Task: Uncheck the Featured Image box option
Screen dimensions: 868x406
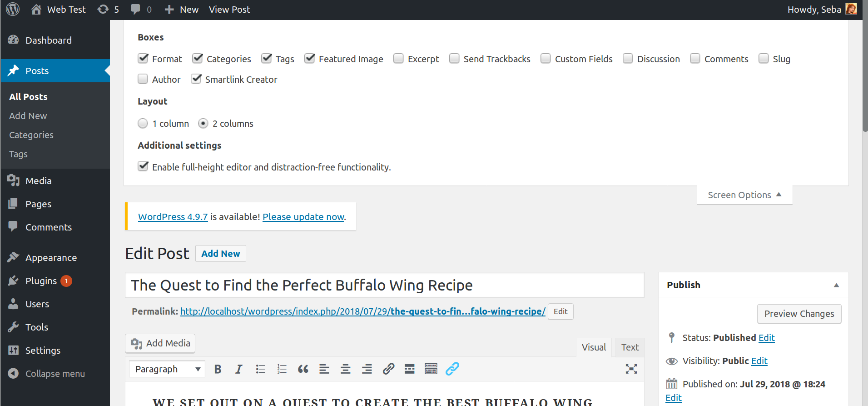Action: (x=310, y=59)
